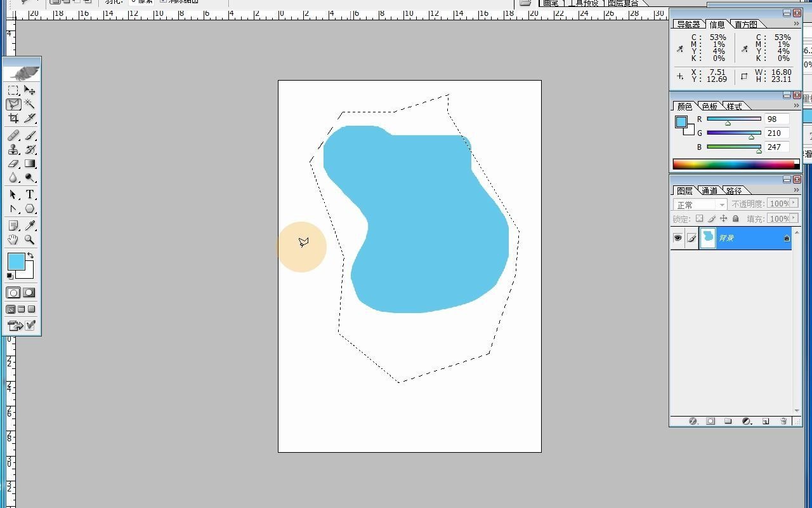Reset to default foreground and background colors
Screen dimensions: 812x508
10,276
